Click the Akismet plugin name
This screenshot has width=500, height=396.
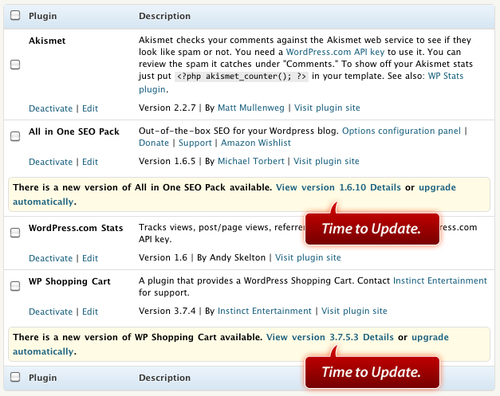(47, 41)
